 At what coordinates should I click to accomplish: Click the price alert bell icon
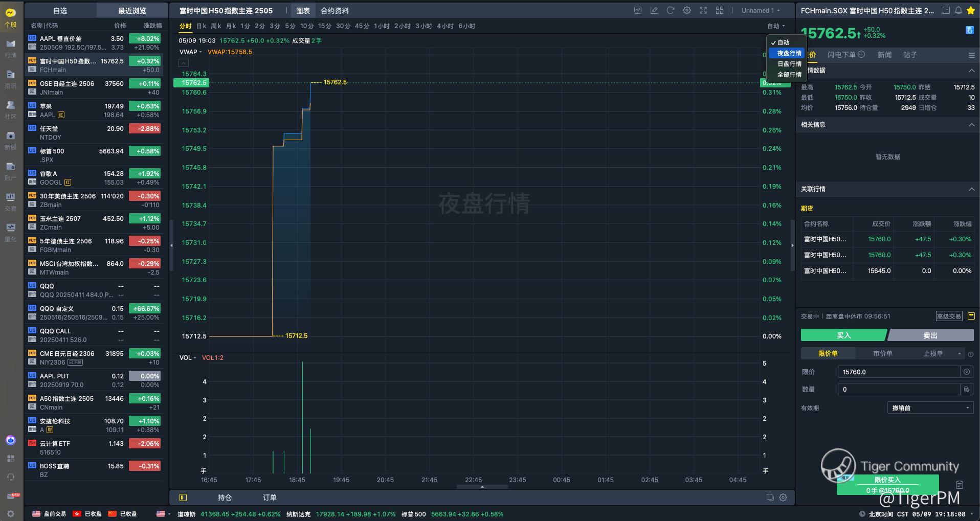click(x=958, y=10)
